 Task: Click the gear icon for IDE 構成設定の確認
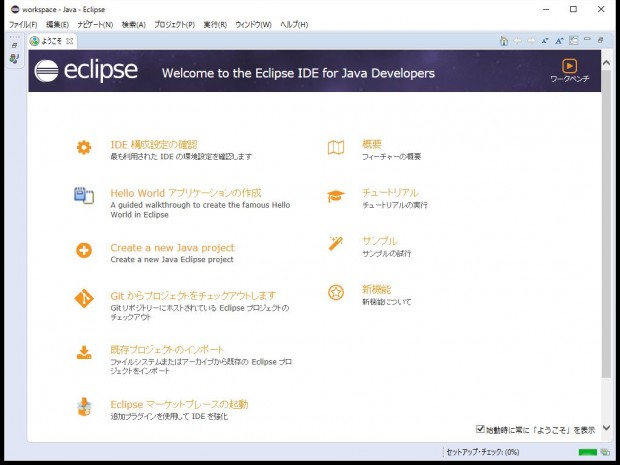tap(84, 147)
